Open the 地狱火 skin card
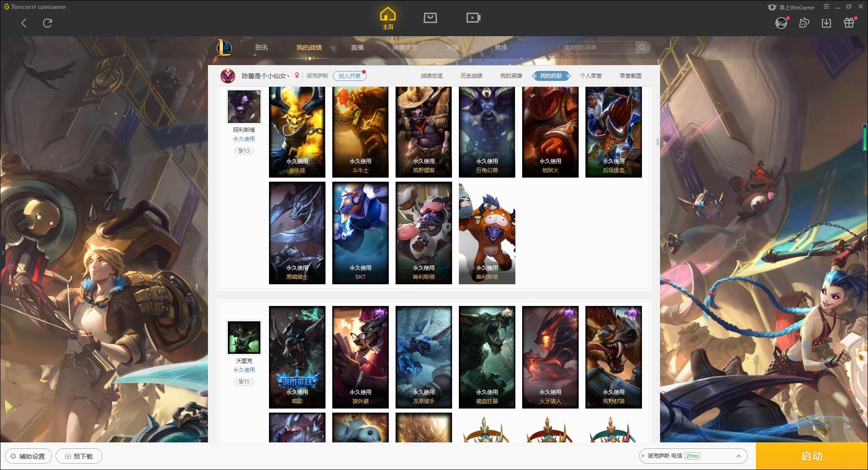868x470 pixels. 550,132
